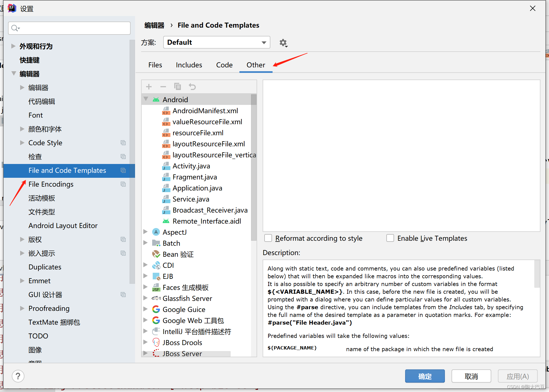Viewport: 549px width, 392px height.
Task: Collapse the Android template group
Action: tap(146, 99)
